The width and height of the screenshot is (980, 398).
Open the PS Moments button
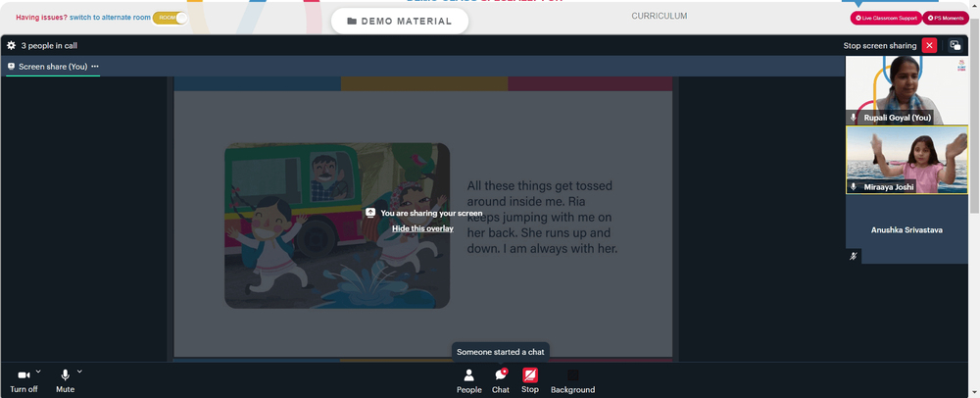pyautogui.click(x=946, y=18)
